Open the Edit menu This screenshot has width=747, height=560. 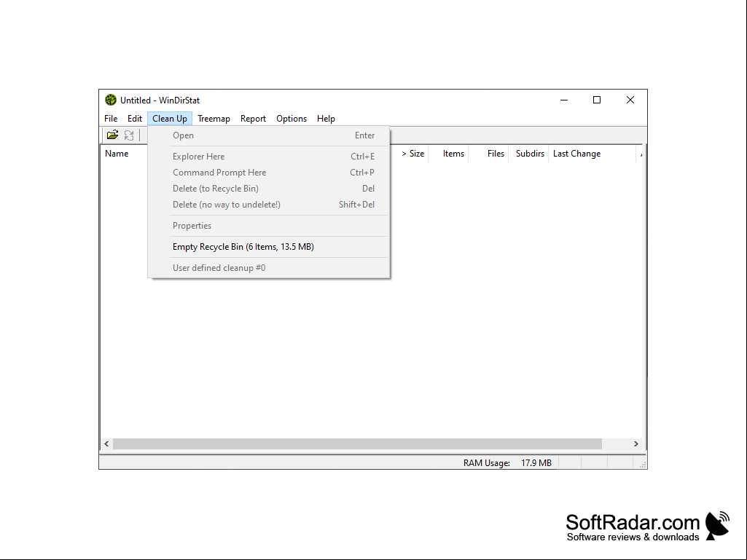coord(134,119)
